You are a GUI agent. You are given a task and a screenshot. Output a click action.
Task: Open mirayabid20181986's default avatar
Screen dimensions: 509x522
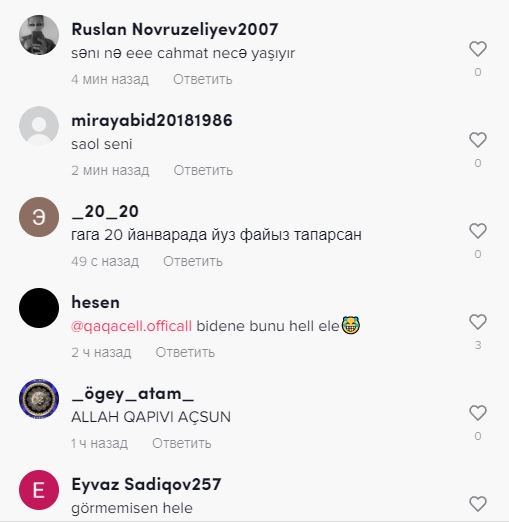[x=39, y=126]
